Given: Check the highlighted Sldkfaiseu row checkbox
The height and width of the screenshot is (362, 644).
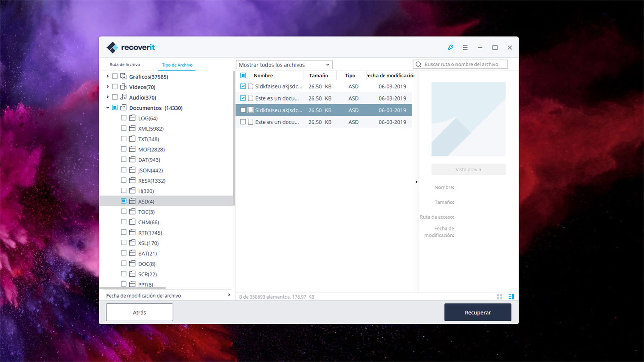Looking at the screenshot, I should [243, 110].
